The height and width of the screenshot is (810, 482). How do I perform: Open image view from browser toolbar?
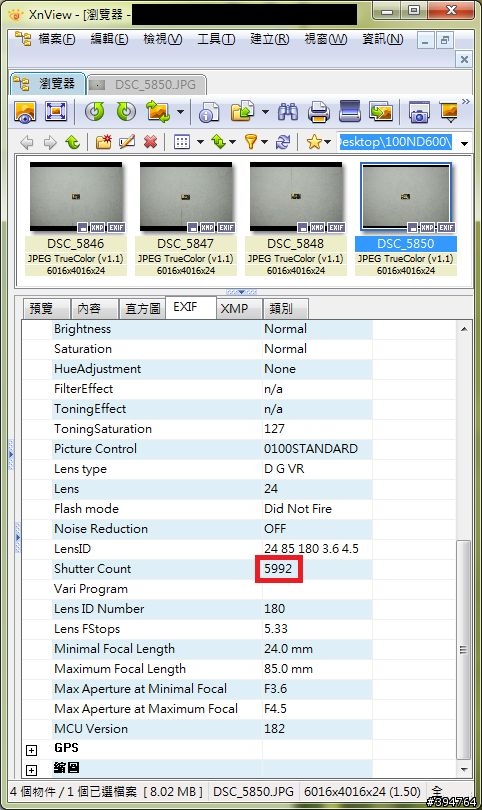coord(25,111)
